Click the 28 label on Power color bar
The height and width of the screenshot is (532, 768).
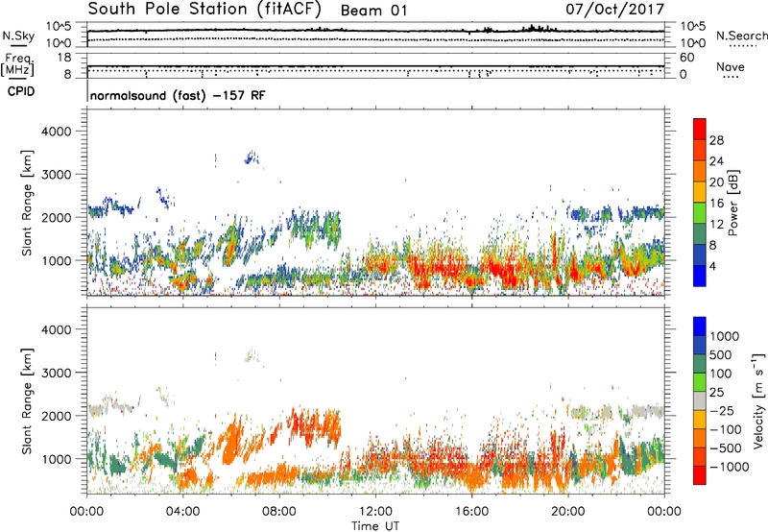pos(716,140)
